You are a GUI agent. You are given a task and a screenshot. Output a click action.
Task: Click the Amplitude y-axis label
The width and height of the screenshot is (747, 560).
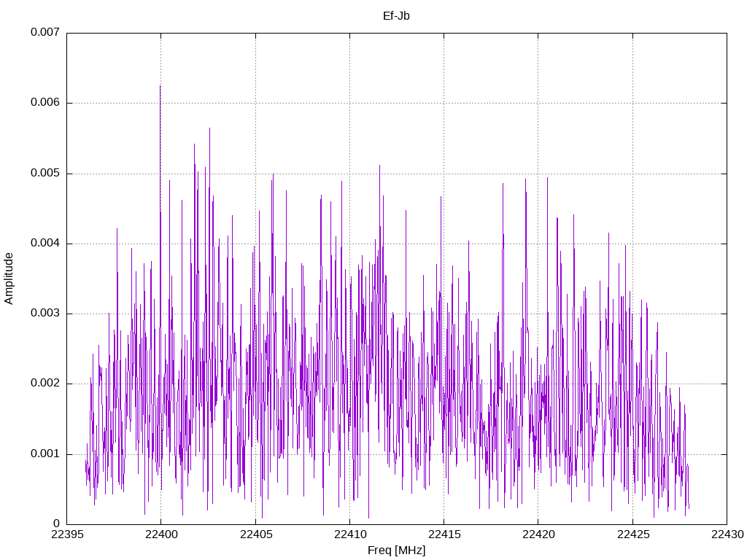click(x=9, y=279)
